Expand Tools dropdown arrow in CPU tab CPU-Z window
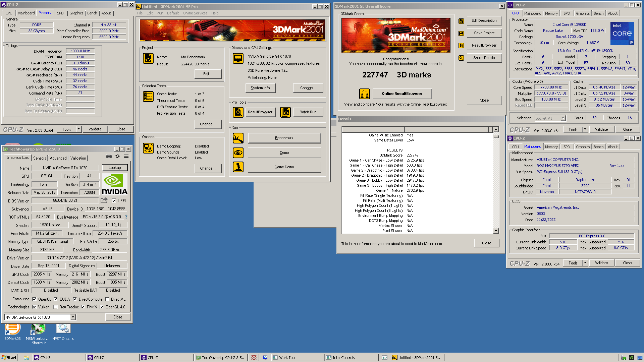 [x=585, y=129]
